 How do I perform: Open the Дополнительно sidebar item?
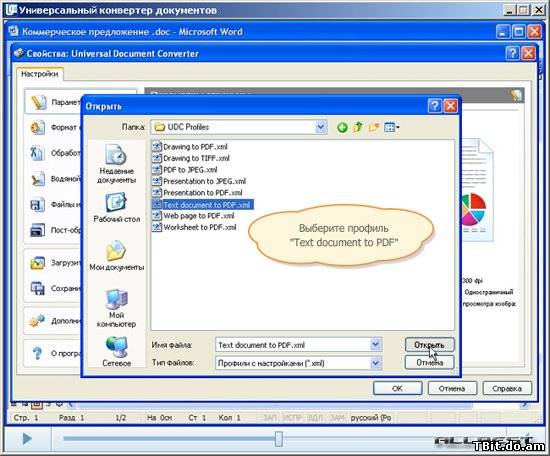54,321
